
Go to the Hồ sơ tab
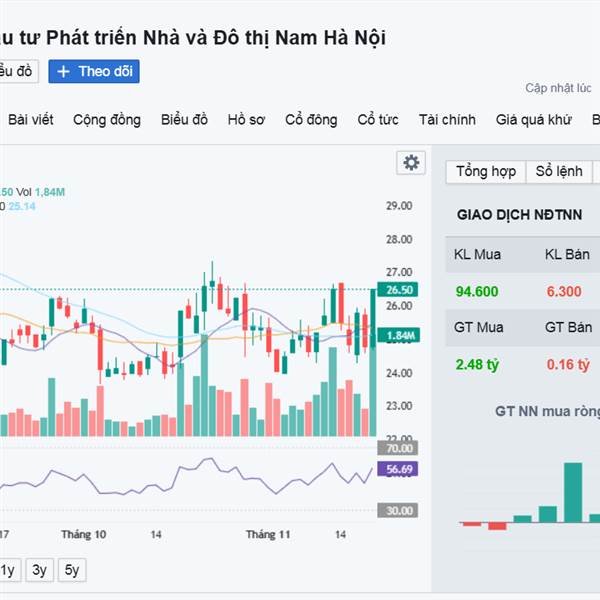pyautogui.click(x=246, y=120)
